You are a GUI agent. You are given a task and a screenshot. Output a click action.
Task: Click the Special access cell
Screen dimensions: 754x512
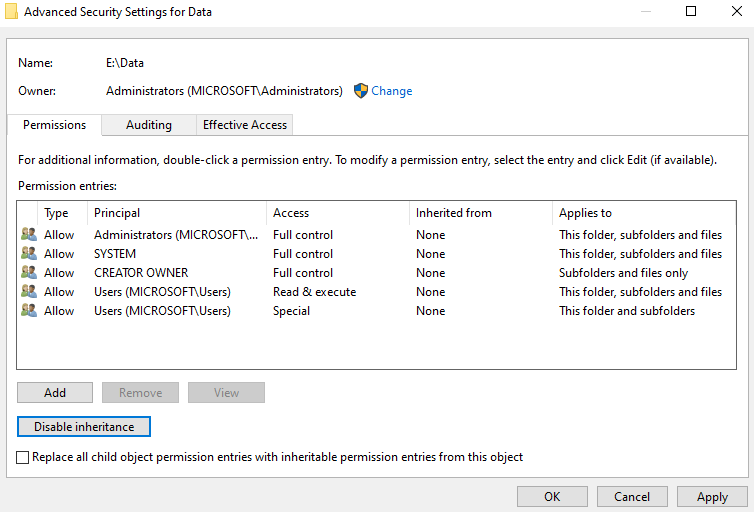(291, 311)
